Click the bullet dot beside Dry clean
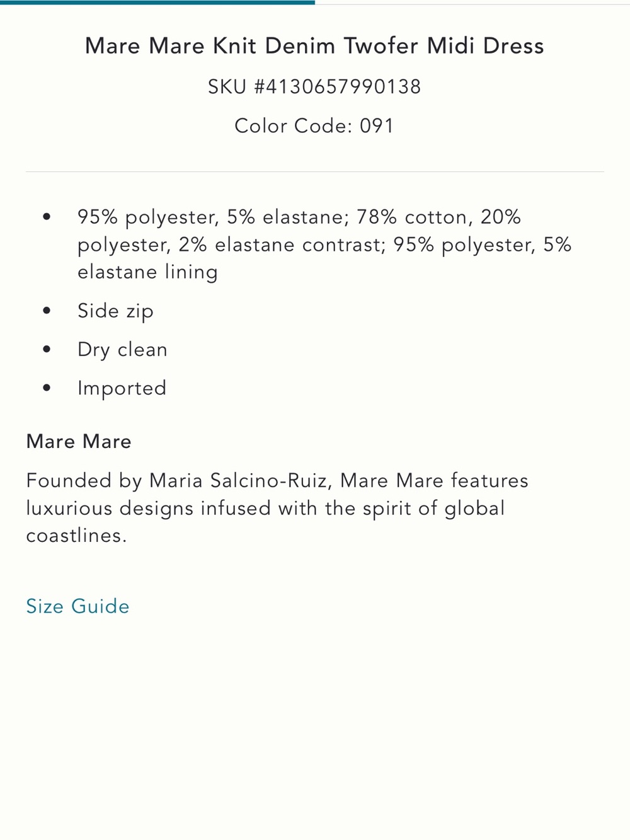Viewport: 630px width, 840px height. point(47,349)
